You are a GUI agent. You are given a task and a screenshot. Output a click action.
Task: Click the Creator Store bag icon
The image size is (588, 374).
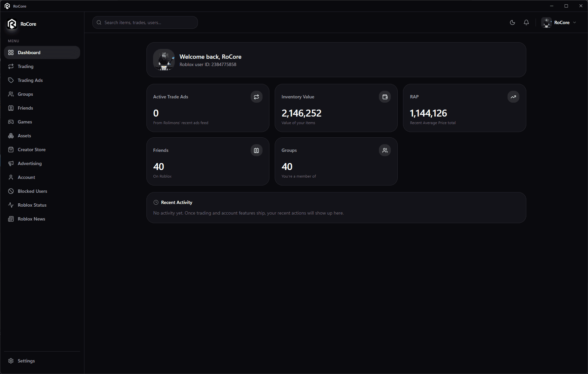click(x=11, y=150)
